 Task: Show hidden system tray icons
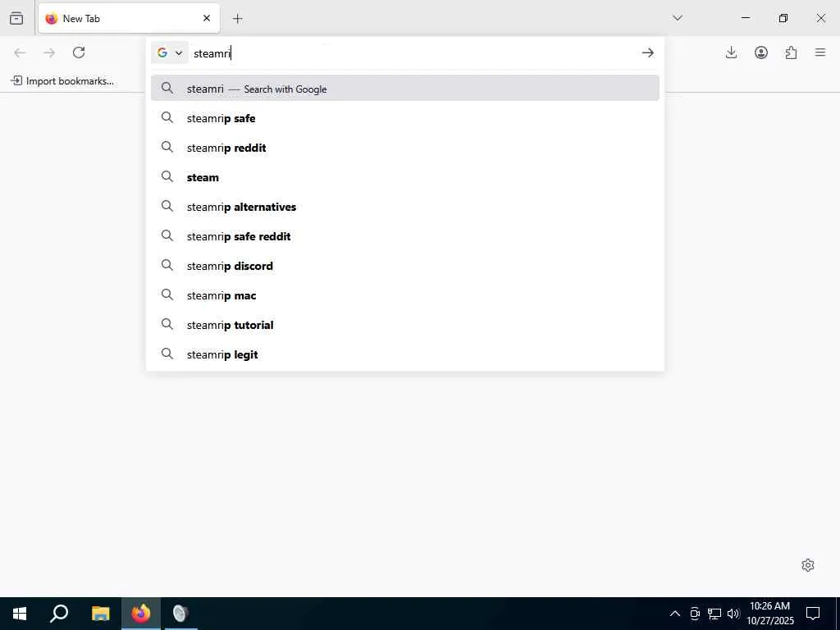[x=675, y=614]
